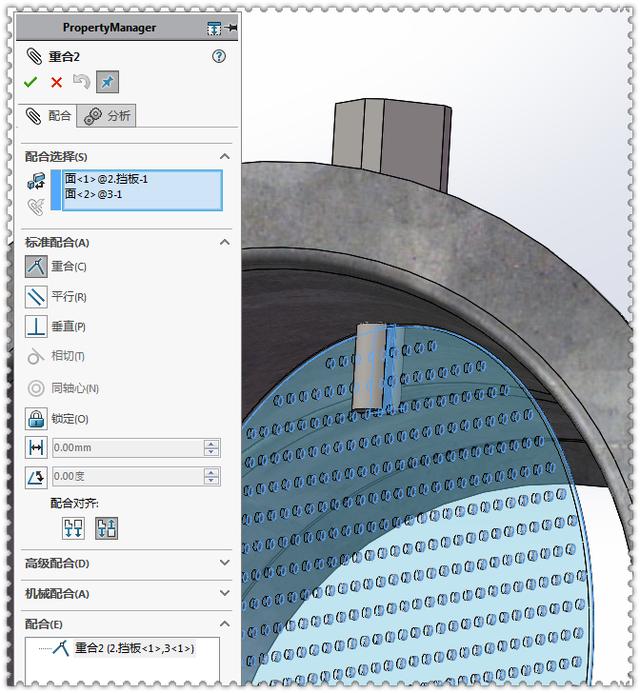Open help for the 重合2 mate
640x693 pixels.
(x=219, y=56)
